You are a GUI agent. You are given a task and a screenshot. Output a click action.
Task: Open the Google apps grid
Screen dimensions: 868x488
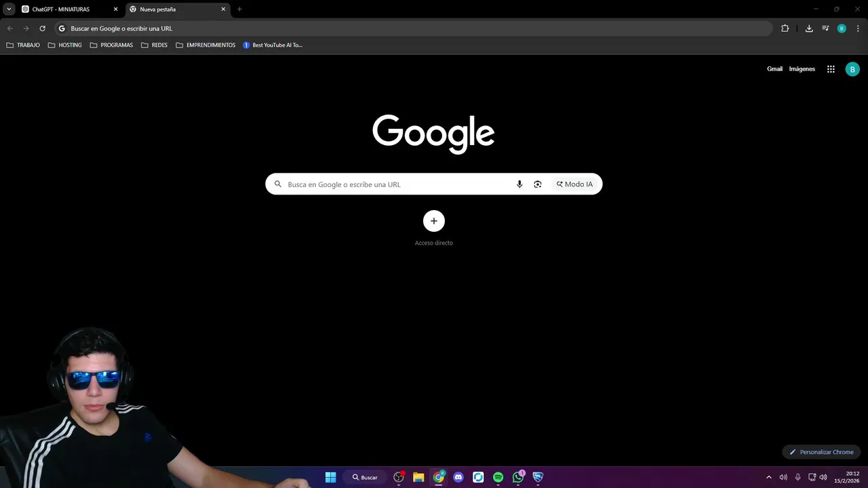coord(831,69)
